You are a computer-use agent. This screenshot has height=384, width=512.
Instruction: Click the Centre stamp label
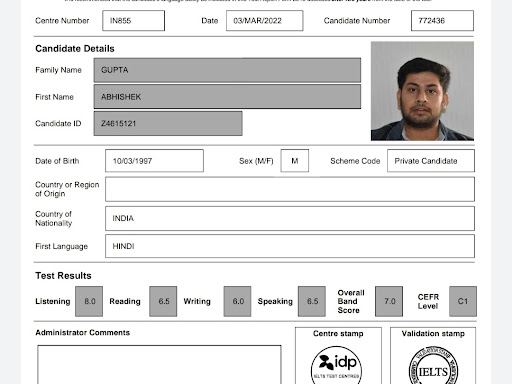click(338, 334)
